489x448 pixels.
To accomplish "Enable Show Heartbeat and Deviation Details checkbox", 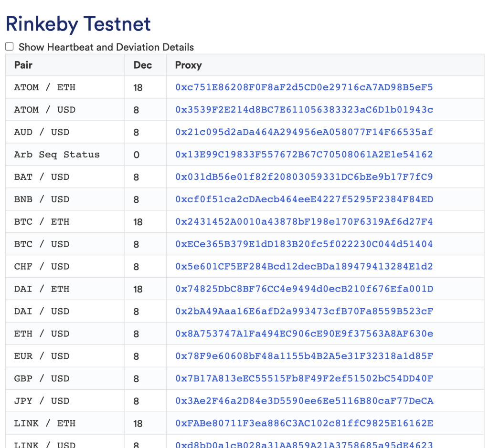I will coord(10,47).
